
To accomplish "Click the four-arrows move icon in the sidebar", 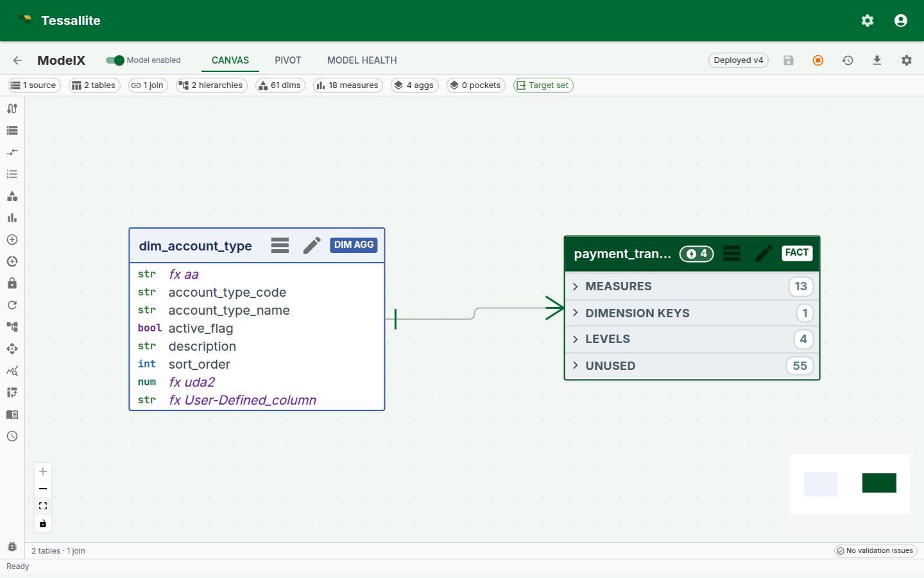I will [x=12, y=349].
